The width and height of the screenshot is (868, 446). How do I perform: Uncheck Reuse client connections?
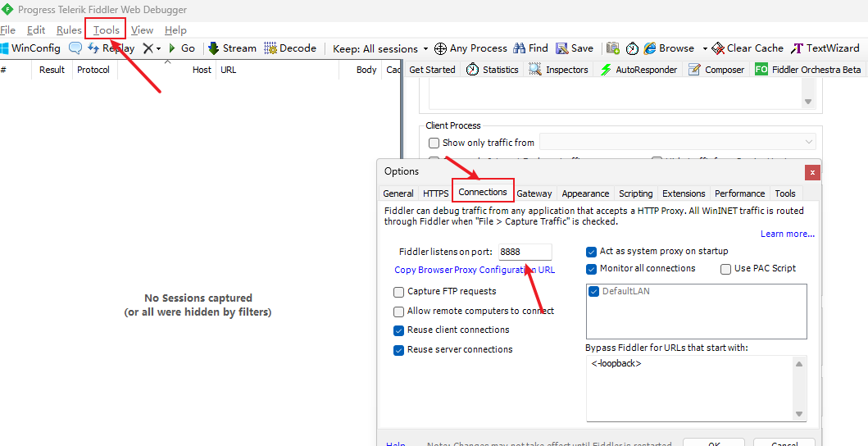coord(398,330)
